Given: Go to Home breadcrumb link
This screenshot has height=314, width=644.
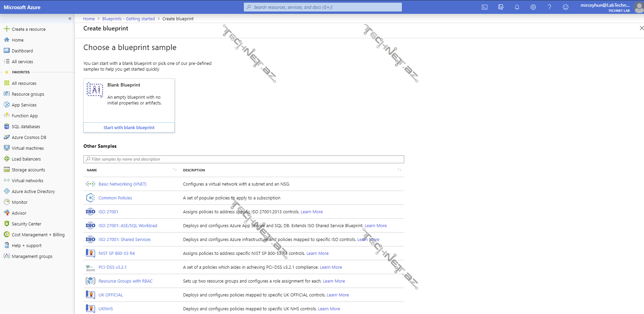Looking at the screenshot, I should pyautogui.click(x=89, y=19).
